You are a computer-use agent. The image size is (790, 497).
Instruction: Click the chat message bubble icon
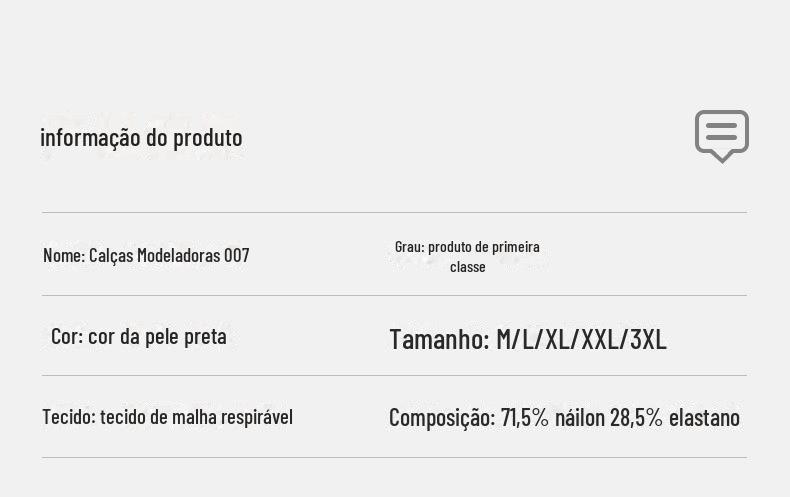coord(721,135)
